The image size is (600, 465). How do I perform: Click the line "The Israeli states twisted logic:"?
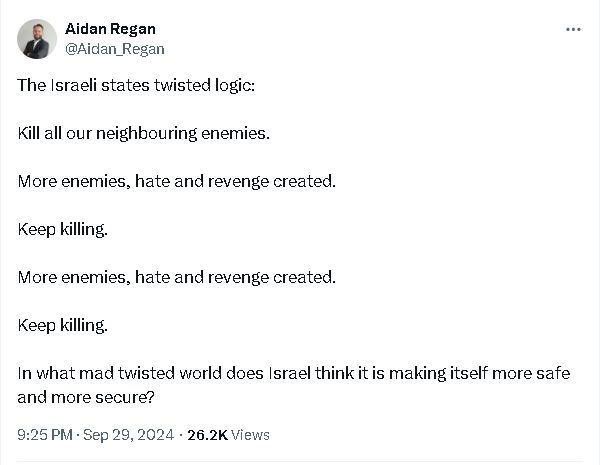coord(136,85)
